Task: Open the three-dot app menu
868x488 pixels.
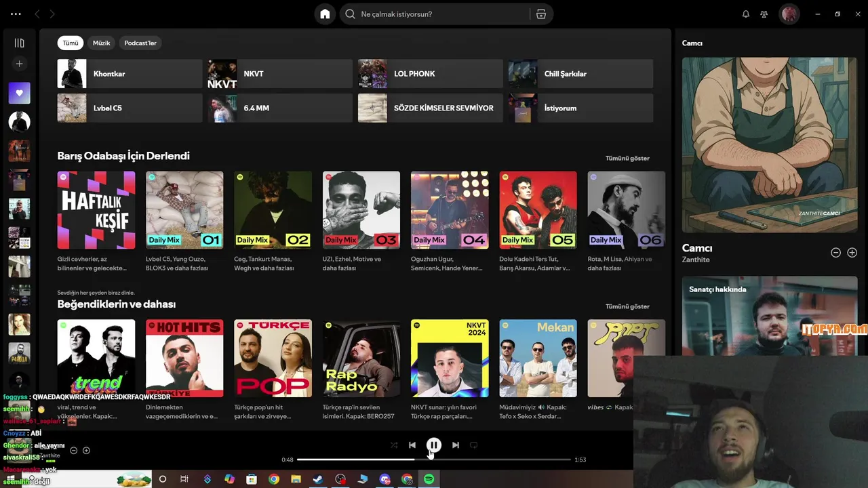Action: (16, 14)
